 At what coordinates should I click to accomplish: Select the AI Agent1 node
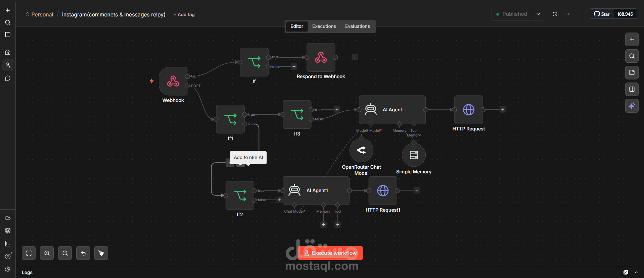tap(316, 190)
